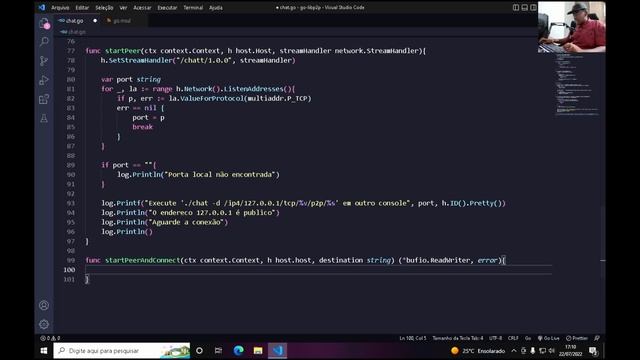Open the Ver menu
The height and width of the screenshot is (360, 640).
tap(123, 8)
